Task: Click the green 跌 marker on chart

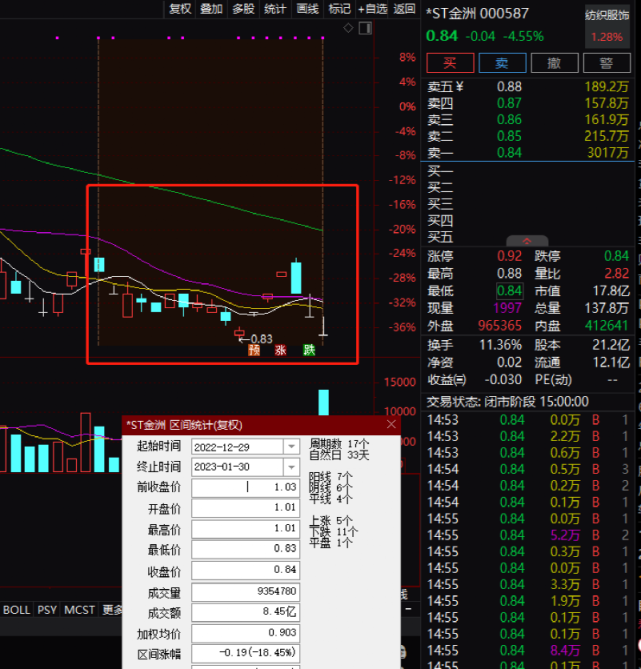Action: [309, 350]
